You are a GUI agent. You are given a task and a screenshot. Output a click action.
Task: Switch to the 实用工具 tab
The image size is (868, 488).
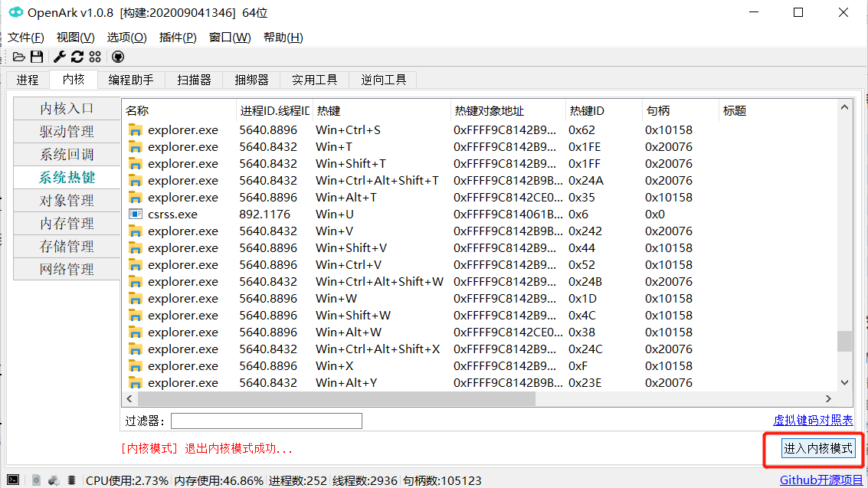coord(314,80)
